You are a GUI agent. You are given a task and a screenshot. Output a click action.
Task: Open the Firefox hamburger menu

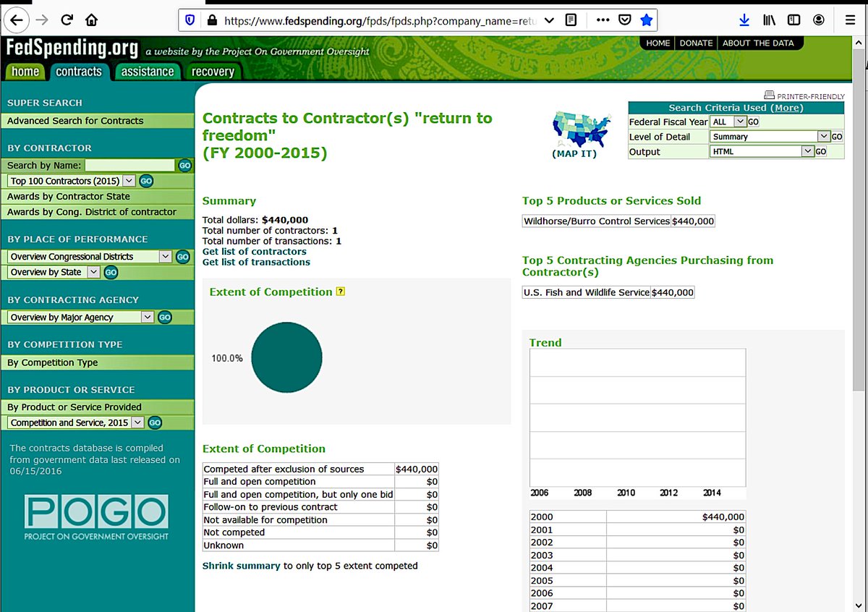pos(850,20)
